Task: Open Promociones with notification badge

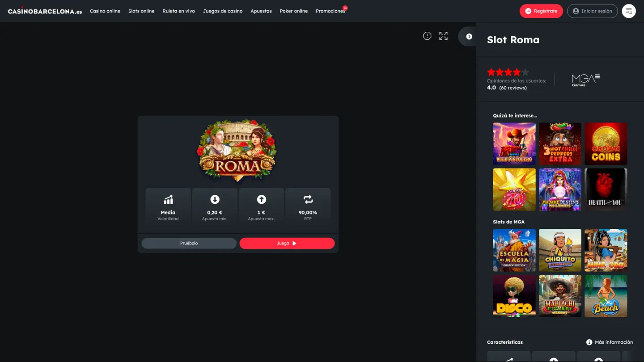Action: pos(330,11)
